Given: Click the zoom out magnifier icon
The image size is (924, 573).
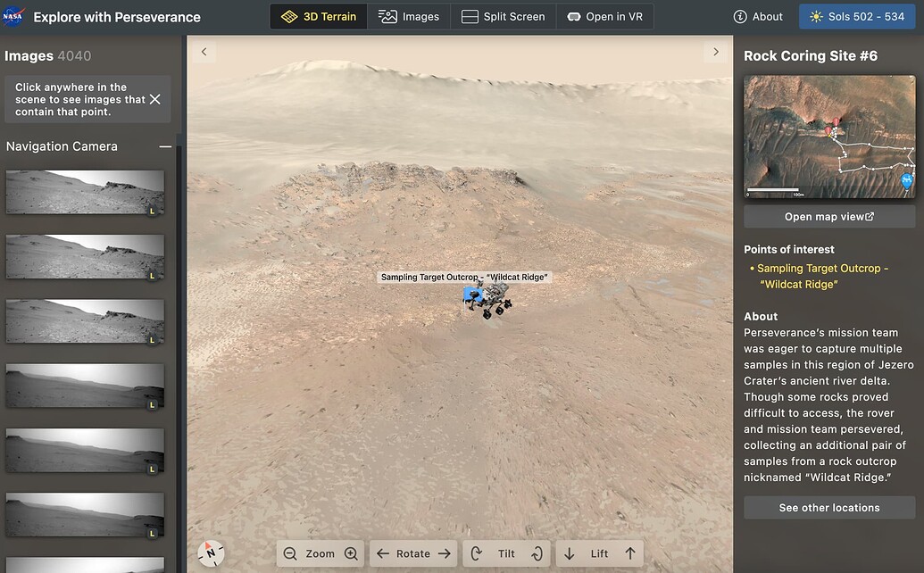Looking at the screenshot, I should tap(289, 553).
